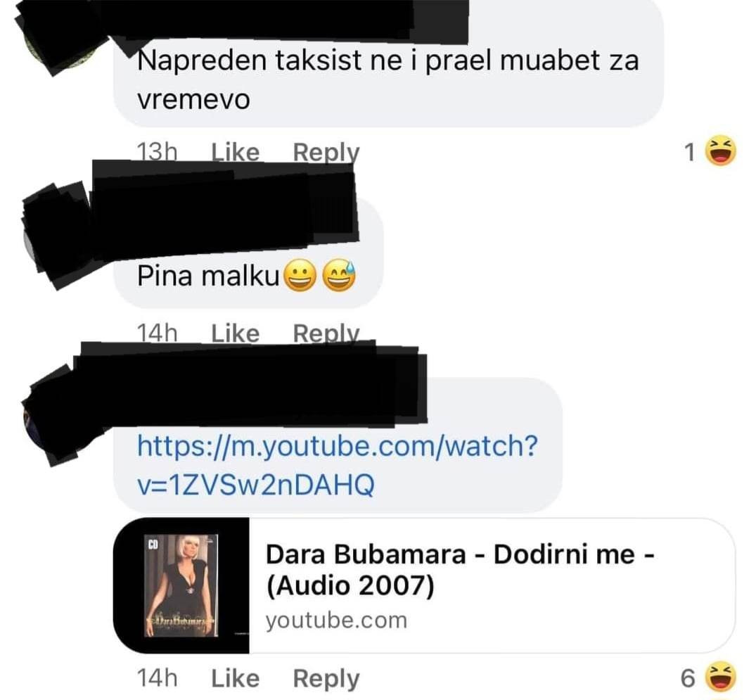The image size is (756, 700).
Task: Click the 13h timestamp
Action: click(x=158, y=153)
